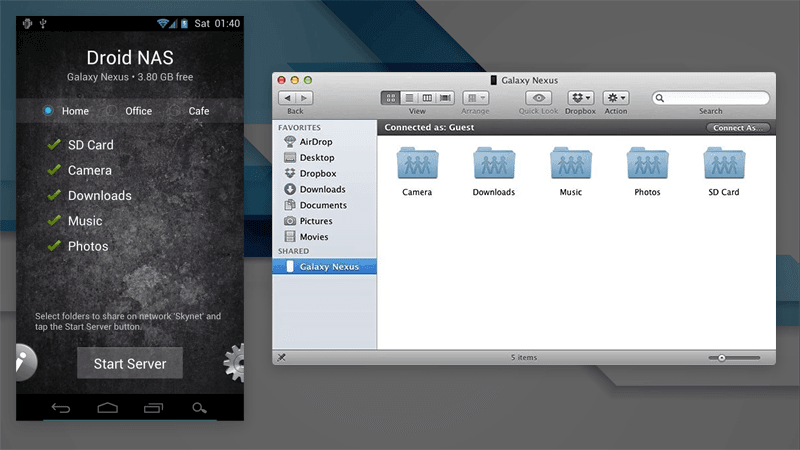The width and height of the screenshot is (800, 450).
Task: Switch Finder to column view
Action: (427, 98)
